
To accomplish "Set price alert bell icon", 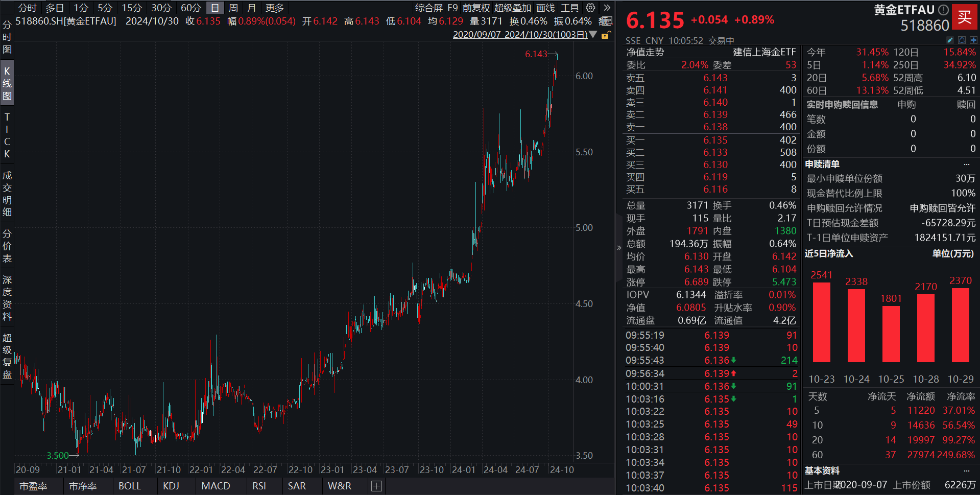I will pyautogui.click(x=962, y=40).
